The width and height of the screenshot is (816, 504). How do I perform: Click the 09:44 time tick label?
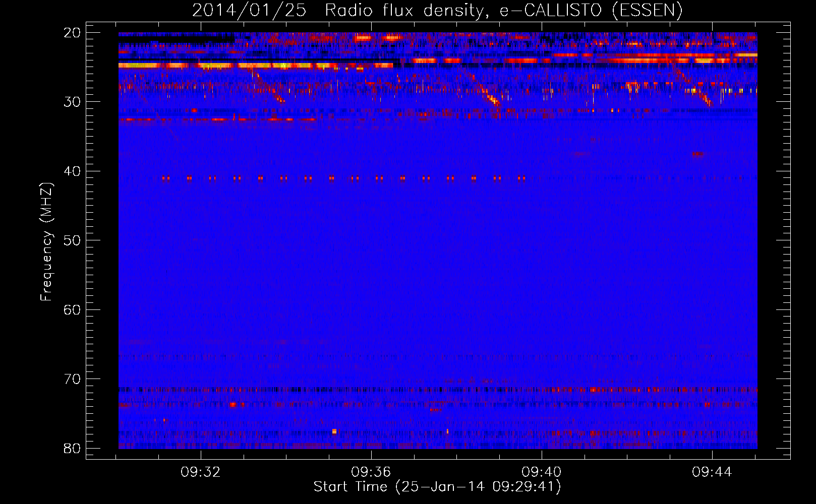[x=712, y=472]
